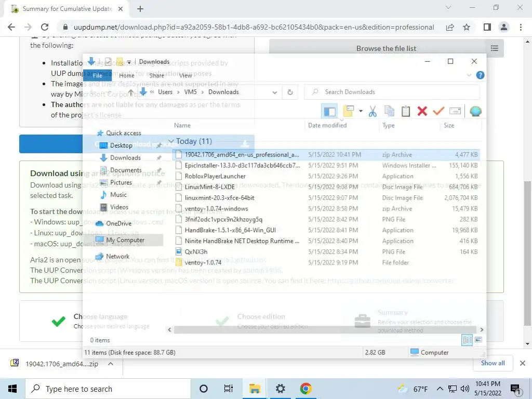The image size is (532, 399).
Task: Open dropdown arrow beside new folder icon
Action: pos(361,111)
